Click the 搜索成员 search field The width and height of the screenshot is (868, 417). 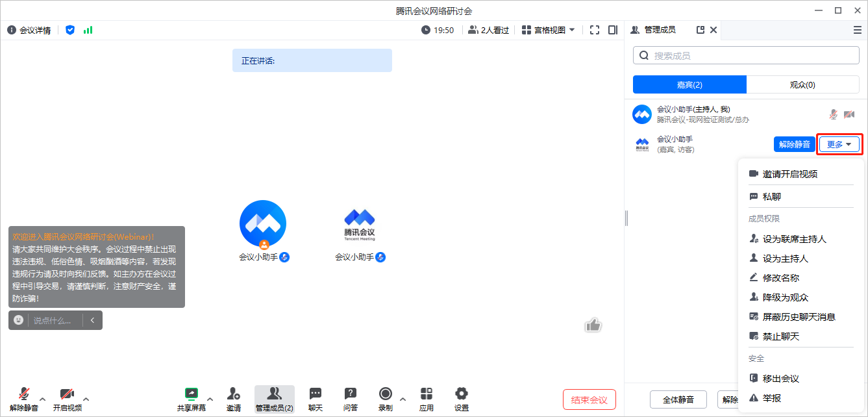tap(746, 56)
